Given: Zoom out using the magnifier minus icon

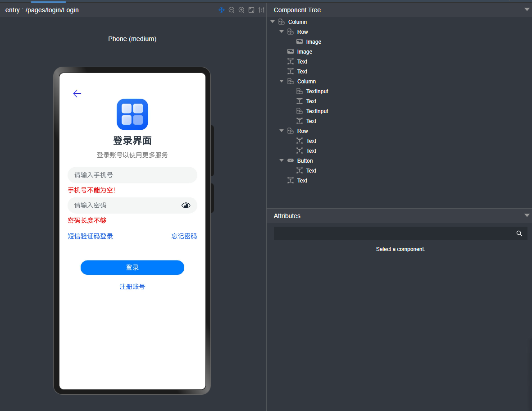Looking at the screenshot, I should coord(232,9).
